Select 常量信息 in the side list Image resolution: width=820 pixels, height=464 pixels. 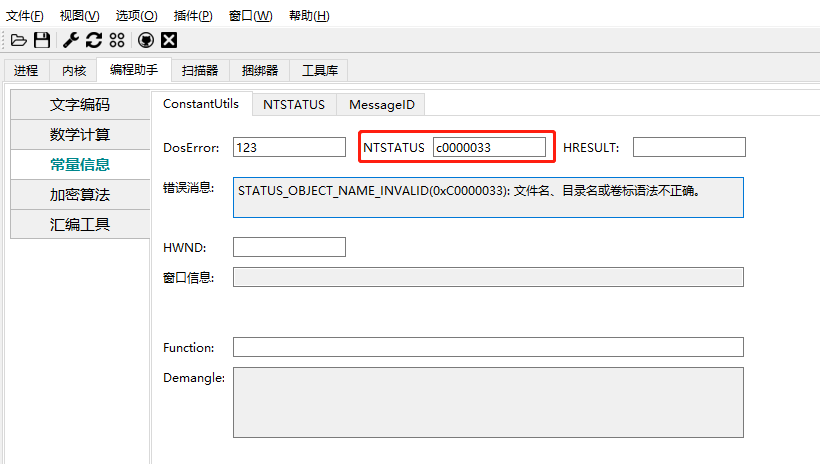coord(80,165)
